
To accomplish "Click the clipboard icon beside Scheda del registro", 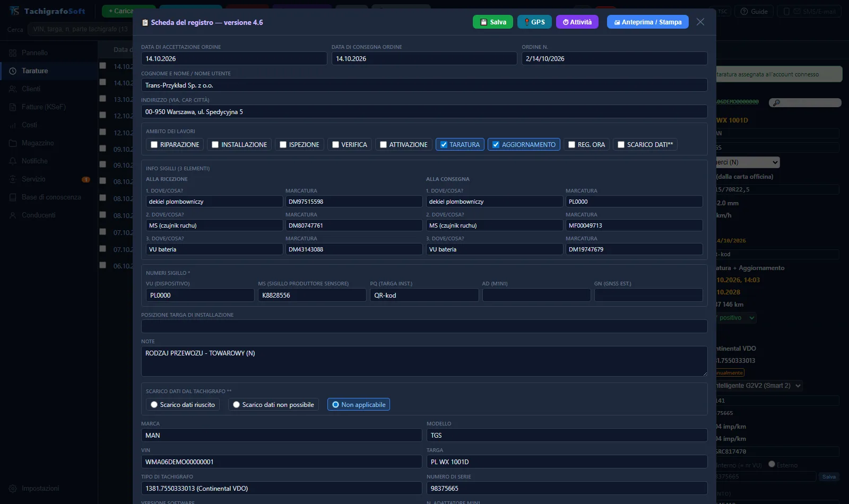I will click(x=145, y=22).
